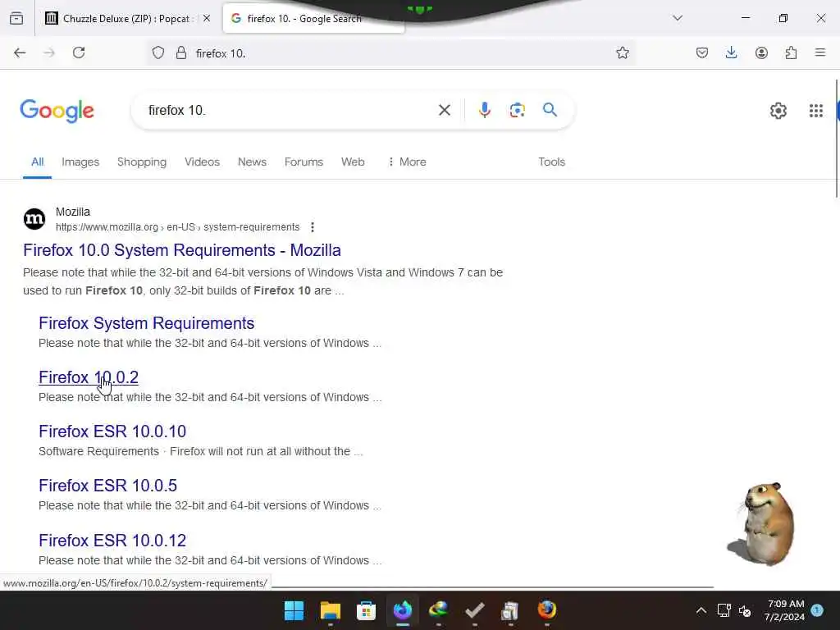This screenshot has width=840, height=630.
Task: Switch to Images results
Action: tap(80, 162)
